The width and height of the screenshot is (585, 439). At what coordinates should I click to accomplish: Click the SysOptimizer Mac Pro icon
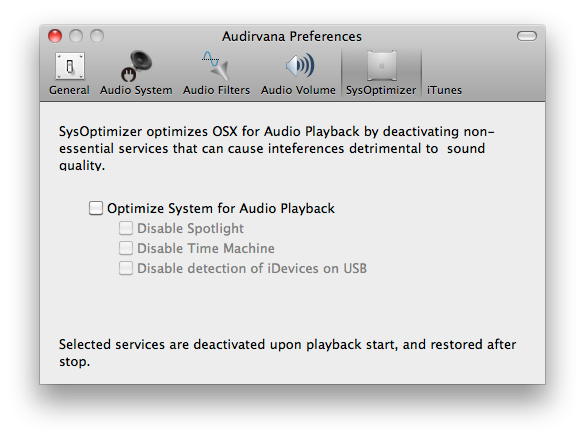(x=382, y=66)
